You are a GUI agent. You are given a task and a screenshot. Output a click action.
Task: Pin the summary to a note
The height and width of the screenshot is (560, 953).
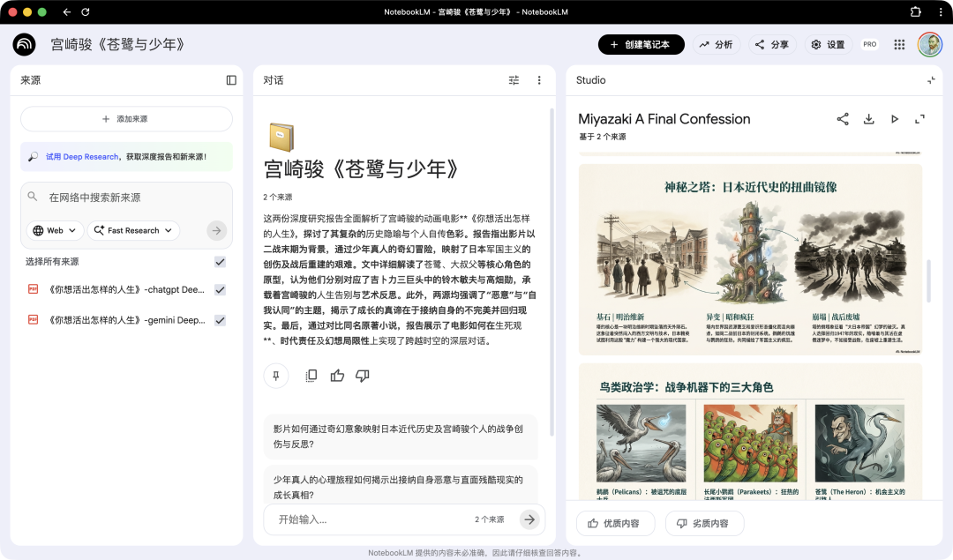[x=276, y=376]
